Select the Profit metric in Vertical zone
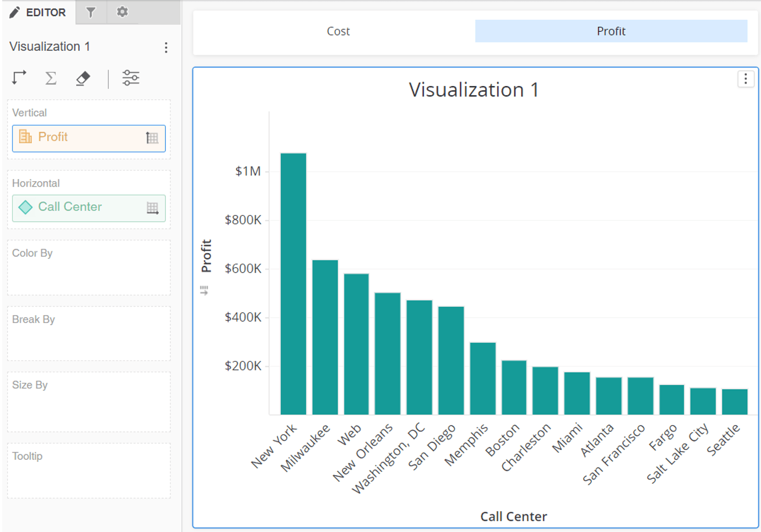Screen dimensions: 761x532 click(89, 138)
